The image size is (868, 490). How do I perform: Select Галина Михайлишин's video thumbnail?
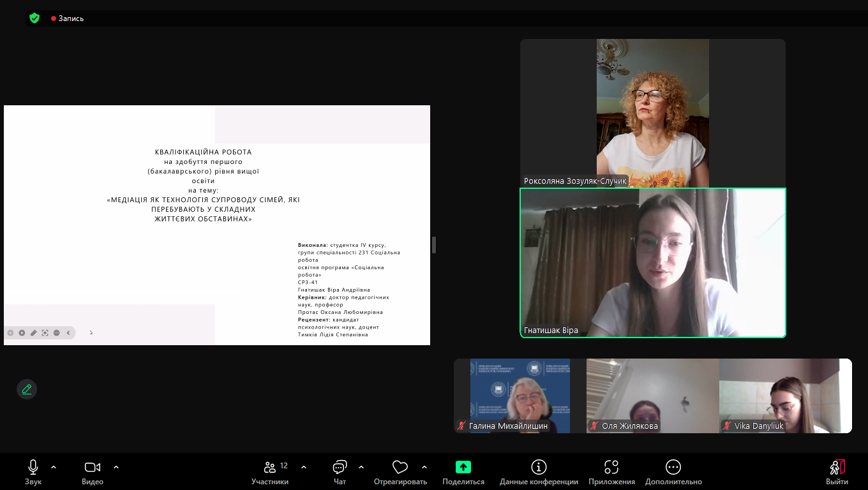[x=518, y=396]
